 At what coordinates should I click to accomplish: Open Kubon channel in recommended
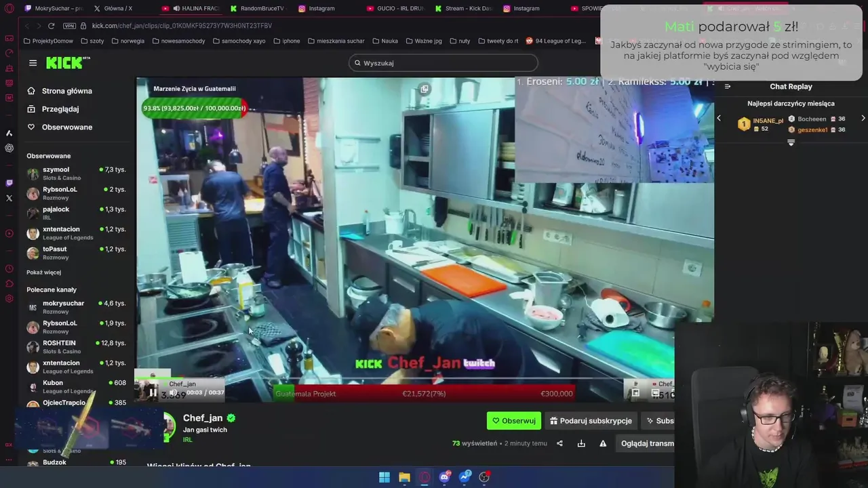click(76, 386)
